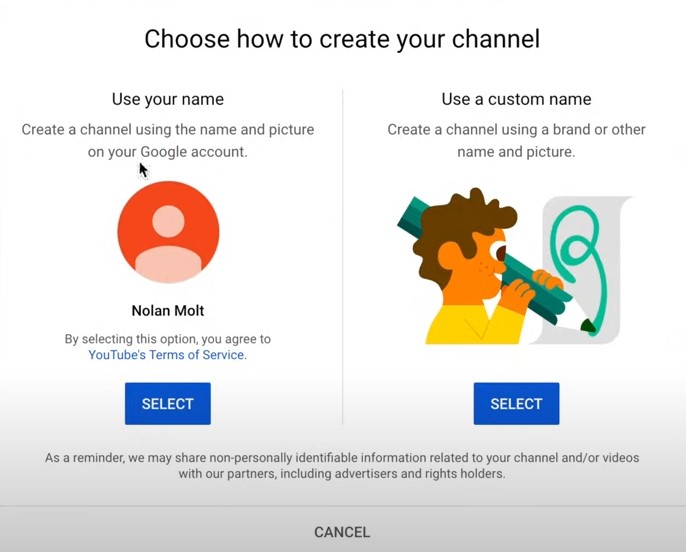This screenshot has height=552, width=686.
Task: Select the 'Use your name' option button
Action: pyautogui.click(x=168, y=403)
